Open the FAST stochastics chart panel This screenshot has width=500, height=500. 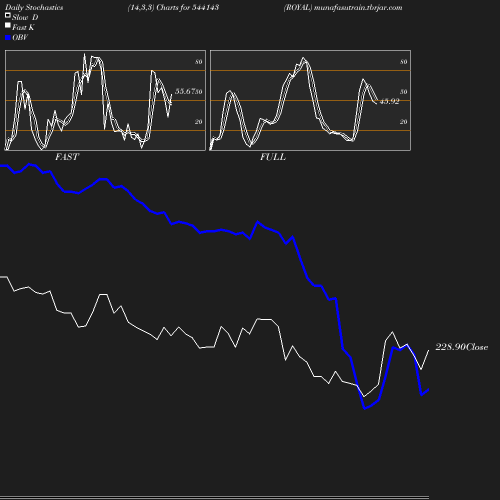[105, 100]
